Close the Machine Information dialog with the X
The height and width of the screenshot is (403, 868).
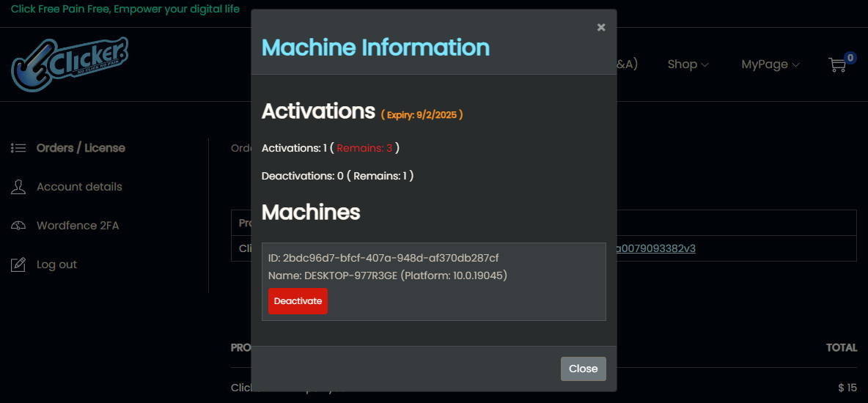click(x=600, y=28)
